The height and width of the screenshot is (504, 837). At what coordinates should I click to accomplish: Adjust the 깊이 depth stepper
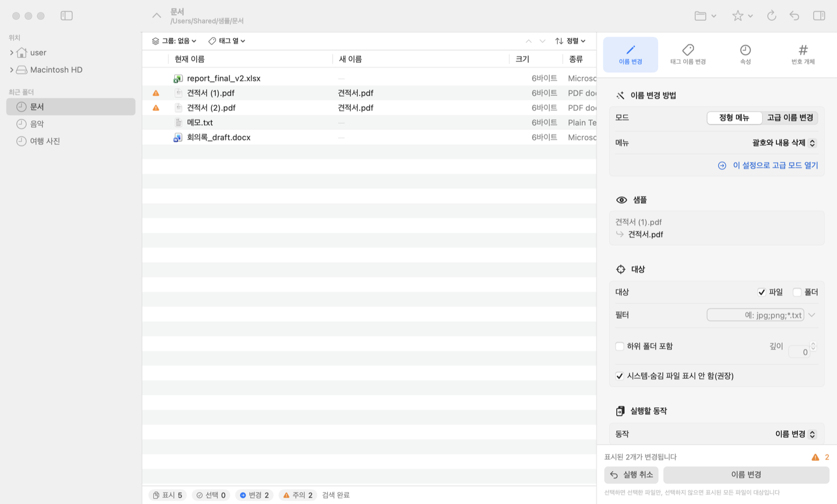(x=813, y=346)
